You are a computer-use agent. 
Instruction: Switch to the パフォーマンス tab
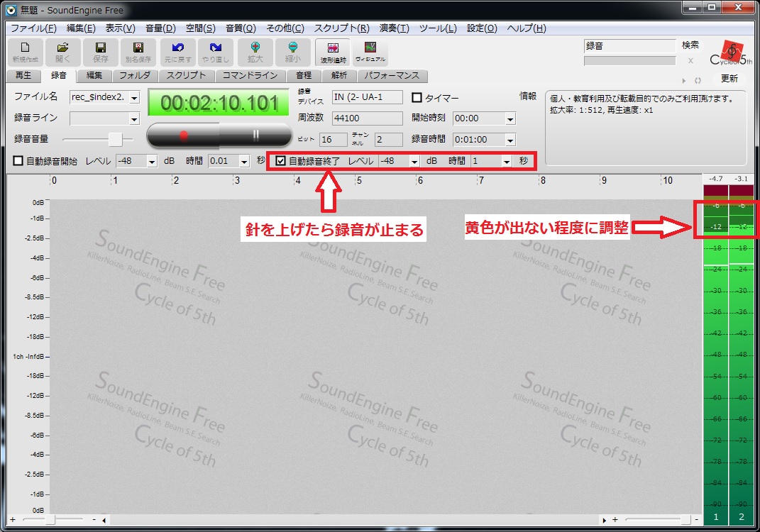coord(392,76)
